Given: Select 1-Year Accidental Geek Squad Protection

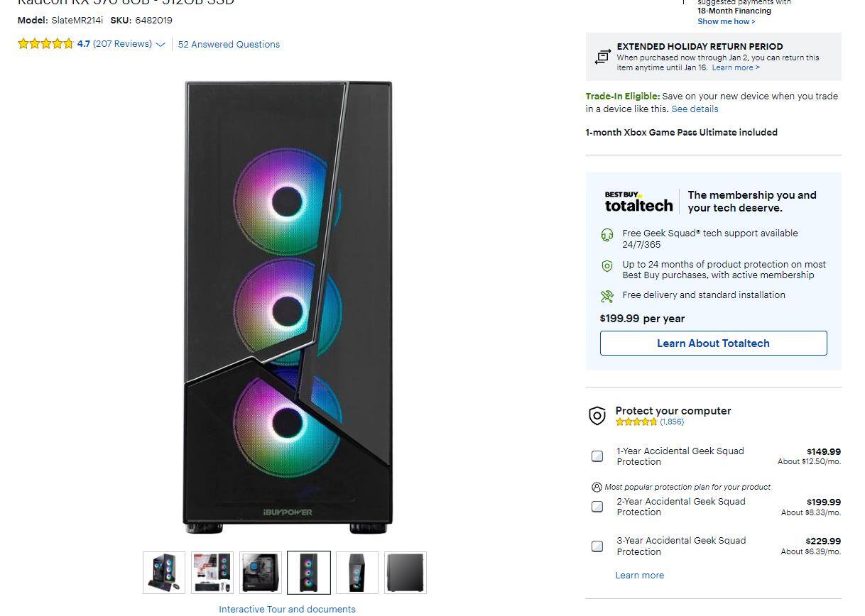Looking at the screenshot, I should [597, 456].
